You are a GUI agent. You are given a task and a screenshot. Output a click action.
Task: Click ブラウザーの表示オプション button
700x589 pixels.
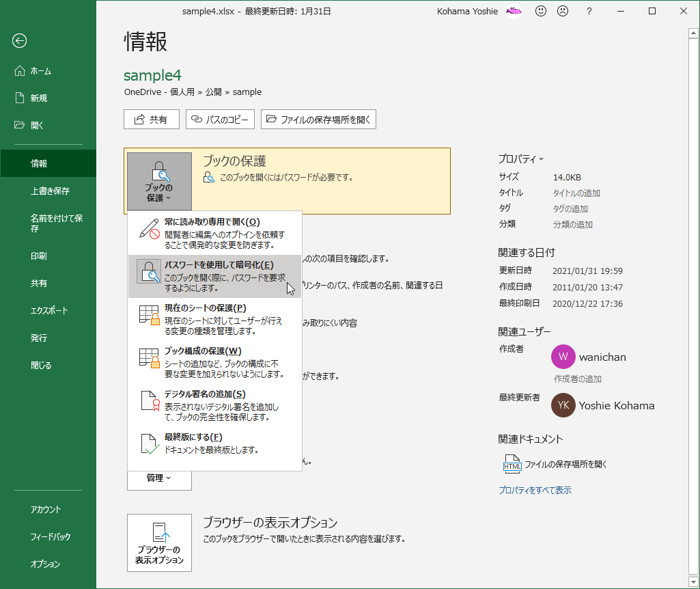(x=159, y=543)
